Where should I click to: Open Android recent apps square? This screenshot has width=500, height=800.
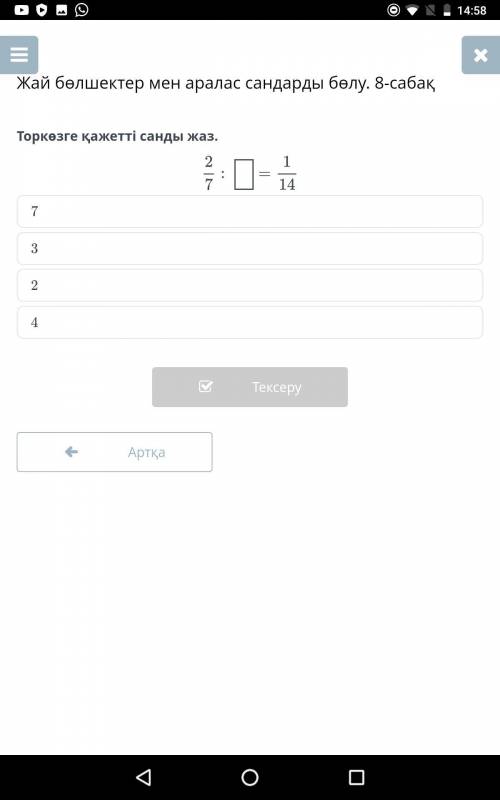pos(356,777)
